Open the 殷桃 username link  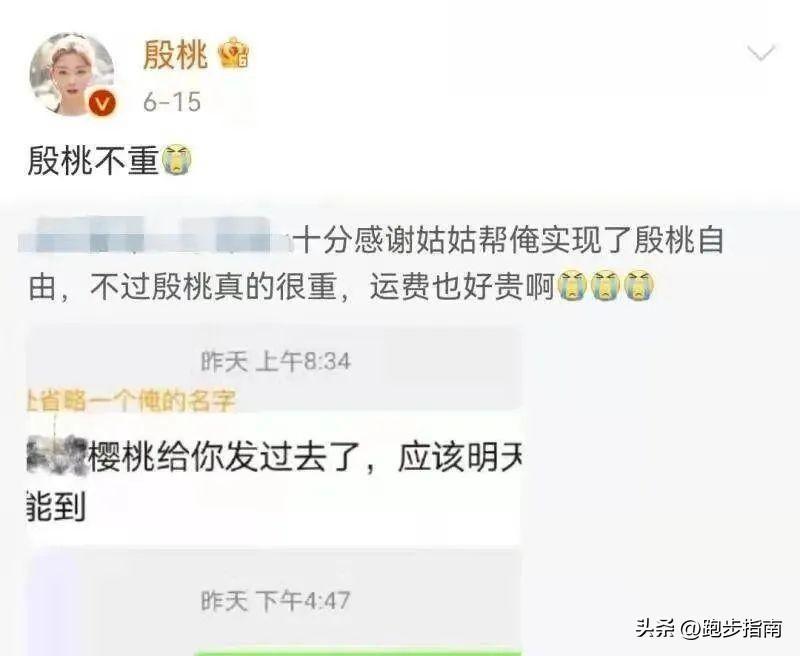click(x=175, y=55)
